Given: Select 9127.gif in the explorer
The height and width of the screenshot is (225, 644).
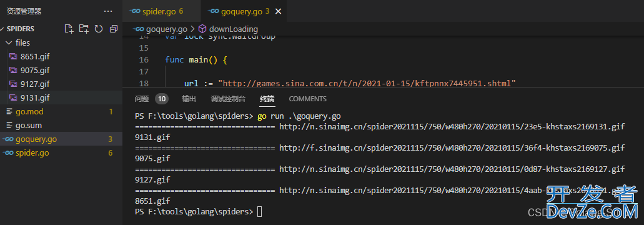Looking at the screenshot, I should click(x=61, y=84).
